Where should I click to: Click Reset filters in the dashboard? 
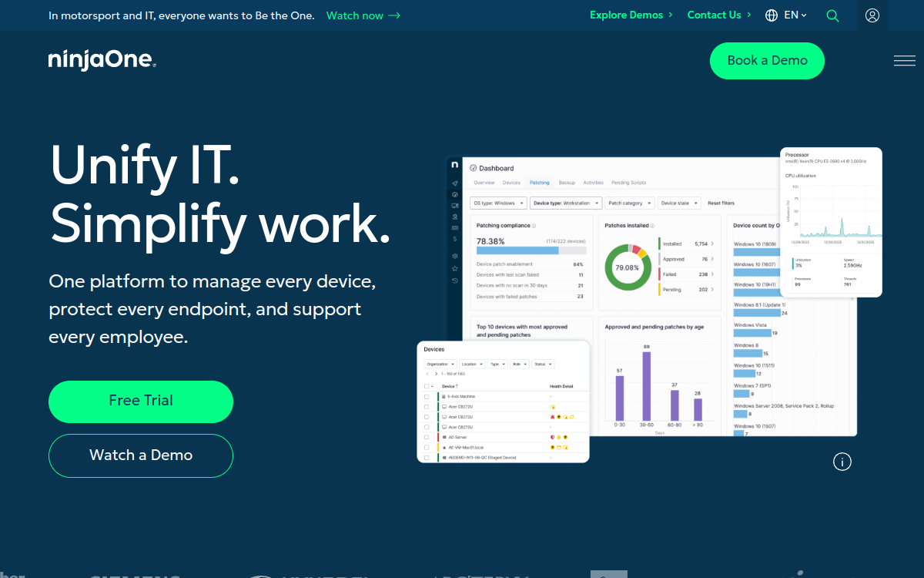721,203
